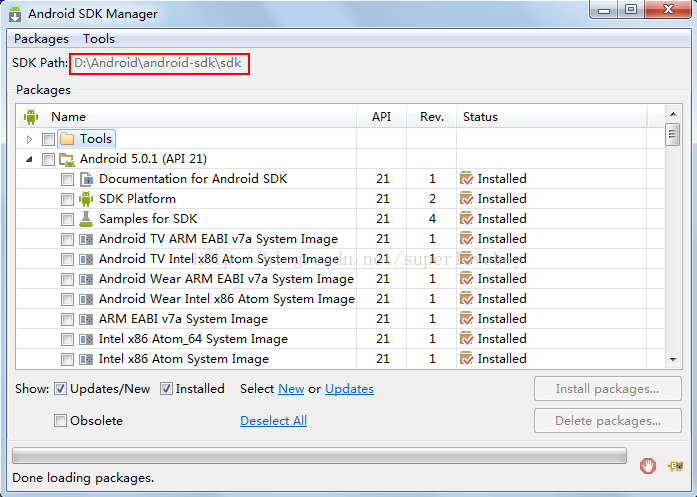Click the ARM EABI v7a System Image icon

click(x=86, y=320)
